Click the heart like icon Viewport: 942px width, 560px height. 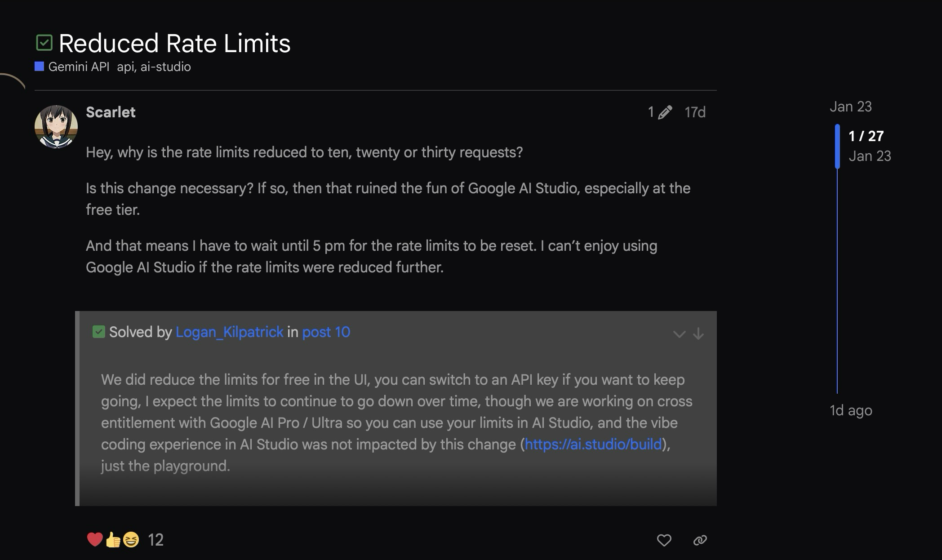pyautogui.click(x=664, y=540)
